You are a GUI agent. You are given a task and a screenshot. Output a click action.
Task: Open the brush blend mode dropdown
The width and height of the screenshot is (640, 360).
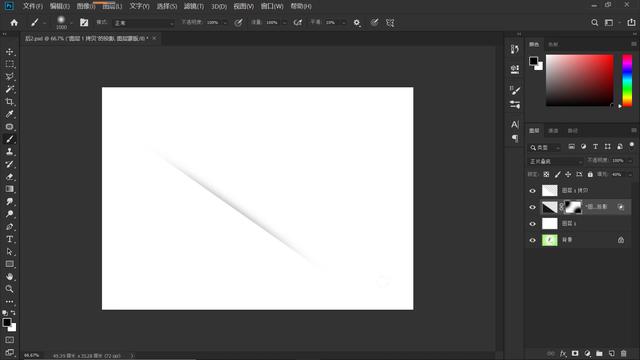point(144,23)
